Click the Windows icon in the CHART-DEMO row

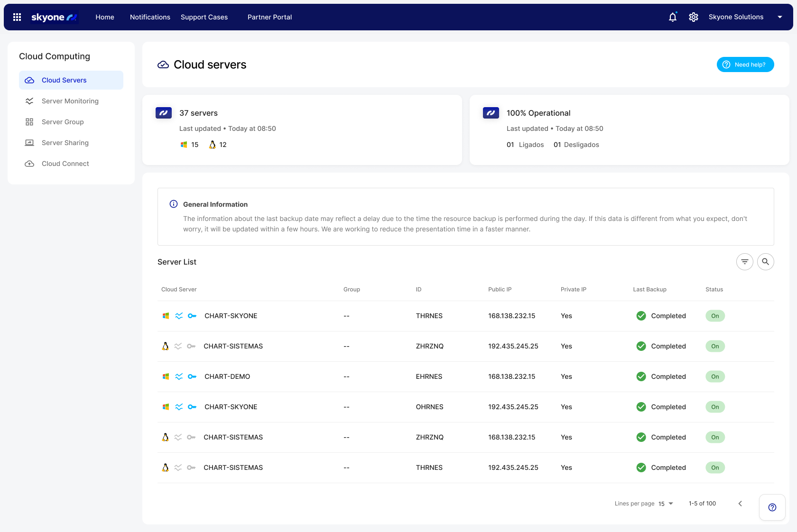166,376
